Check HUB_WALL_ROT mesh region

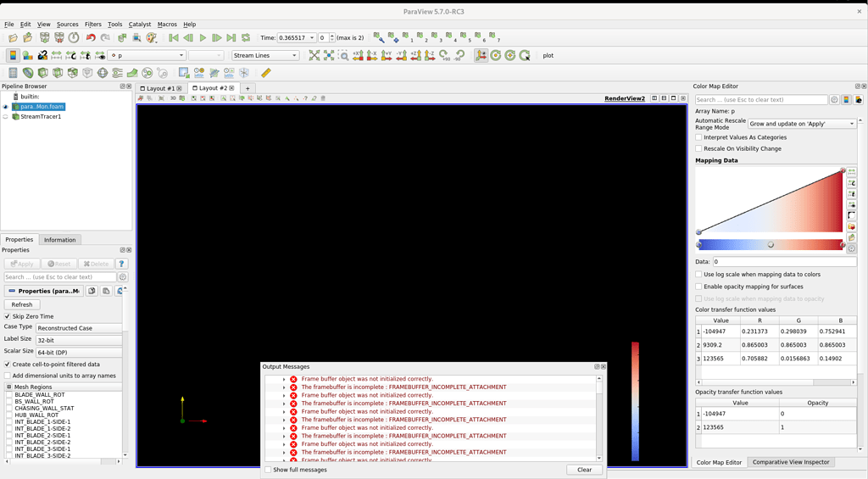pos(9,415)
